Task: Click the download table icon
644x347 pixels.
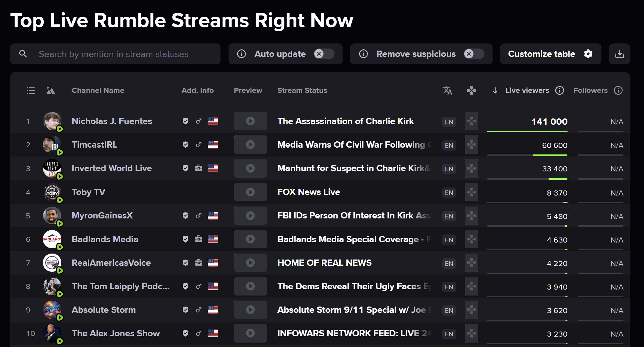Action: tap(619, 54)
